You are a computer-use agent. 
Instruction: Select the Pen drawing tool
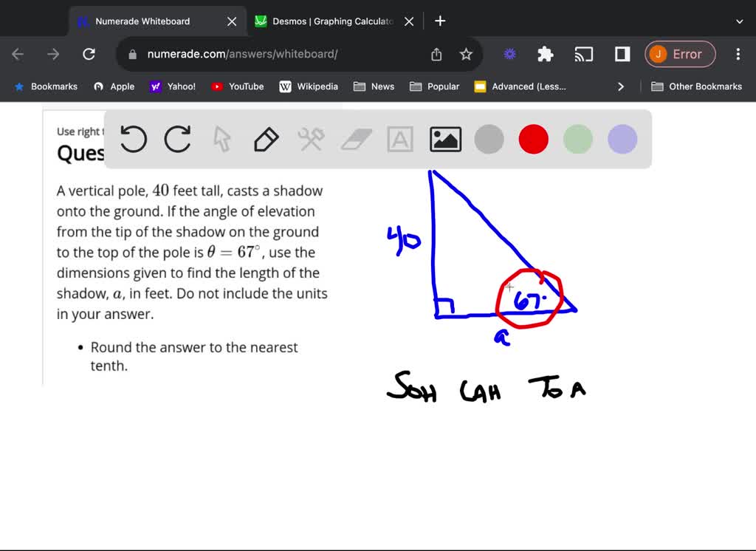click(x=266, y=139)
